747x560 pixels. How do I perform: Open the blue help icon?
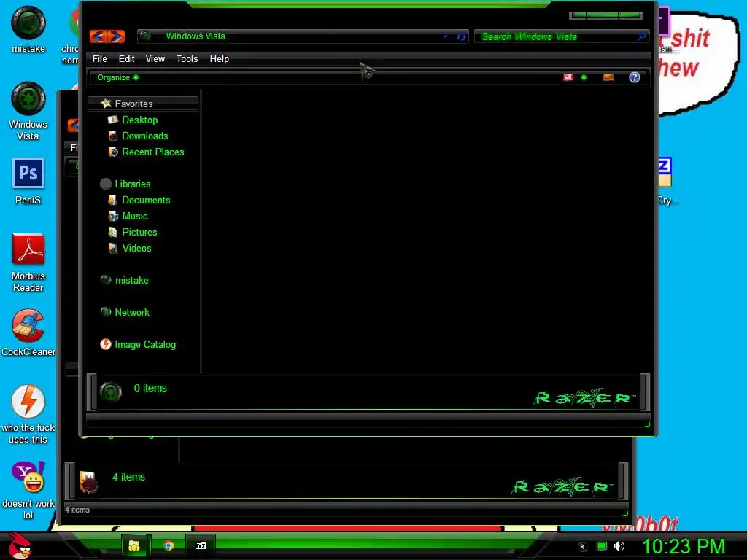pos(635,77)
